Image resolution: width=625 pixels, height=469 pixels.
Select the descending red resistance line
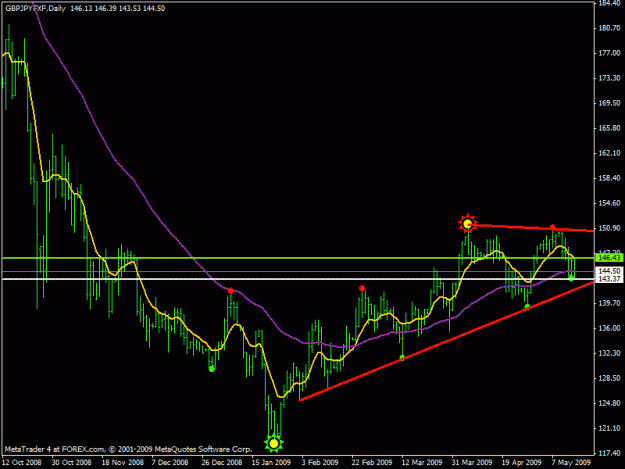pyautogui.click(x=532, y=228)
